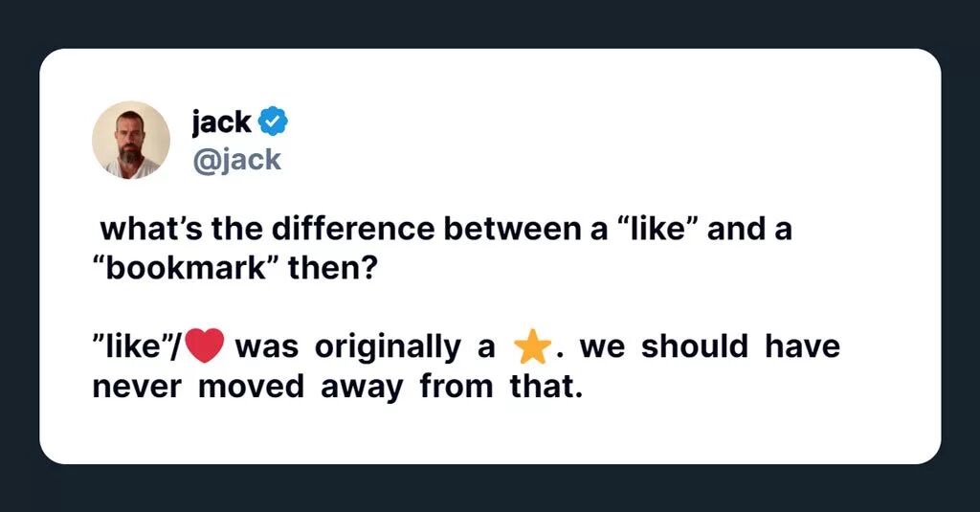This screenshot has width=980, height=512.
Task: Click jack's profile avatar photo
Action: (x=131, y=140)
